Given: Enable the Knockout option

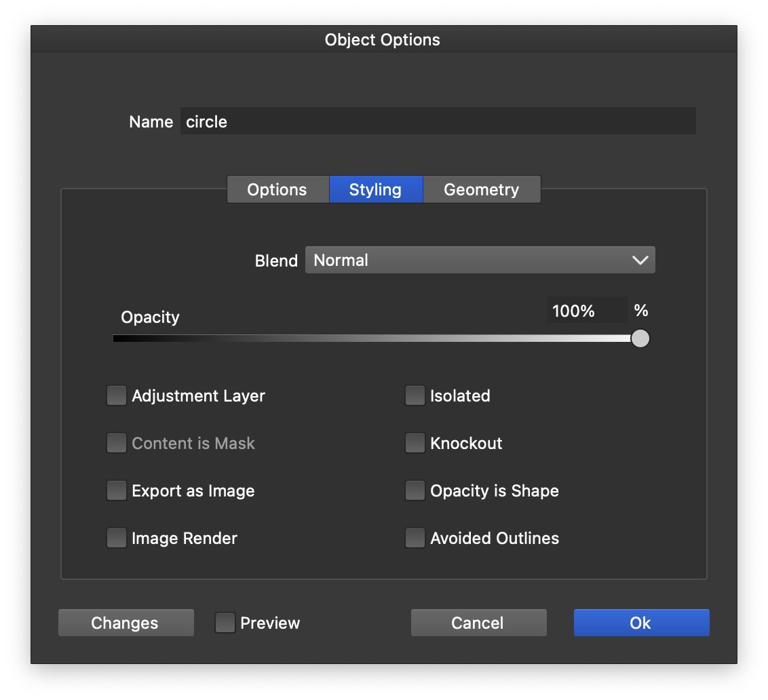Looking at the screenshot, I should pyautogui.click(x=415, y=444).
